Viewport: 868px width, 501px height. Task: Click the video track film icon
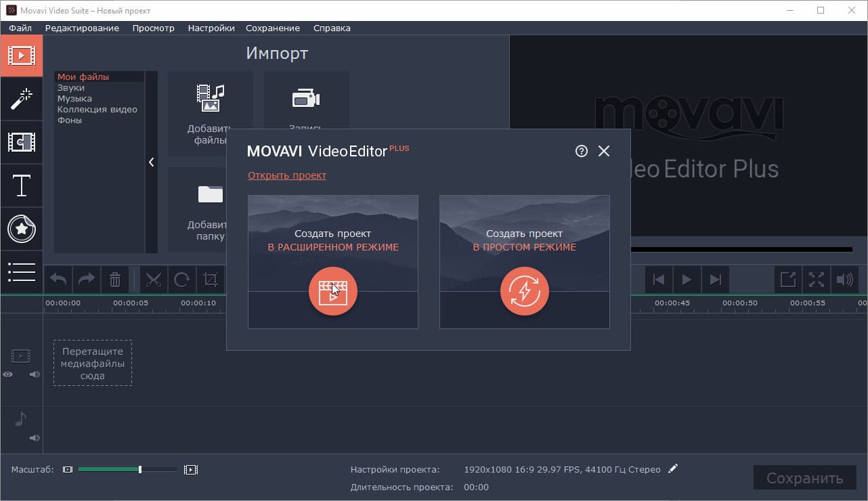click(x=21, y=355)
